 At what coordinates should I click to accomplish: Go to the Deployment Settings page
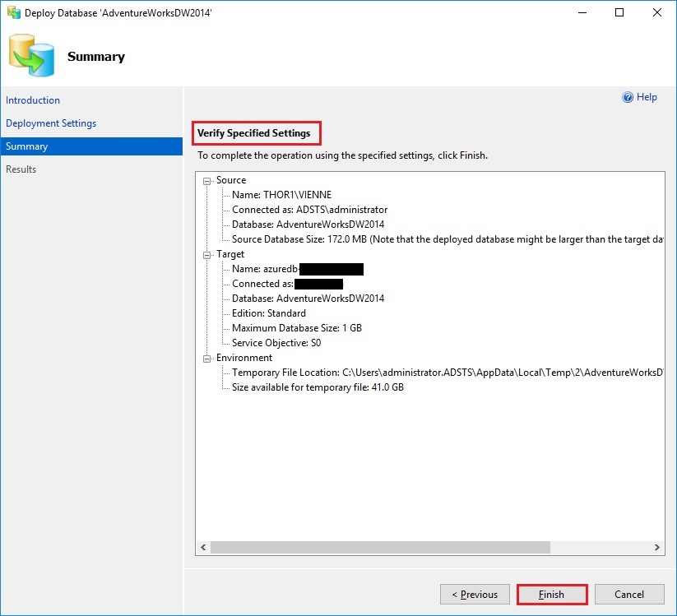pos(51,123)
